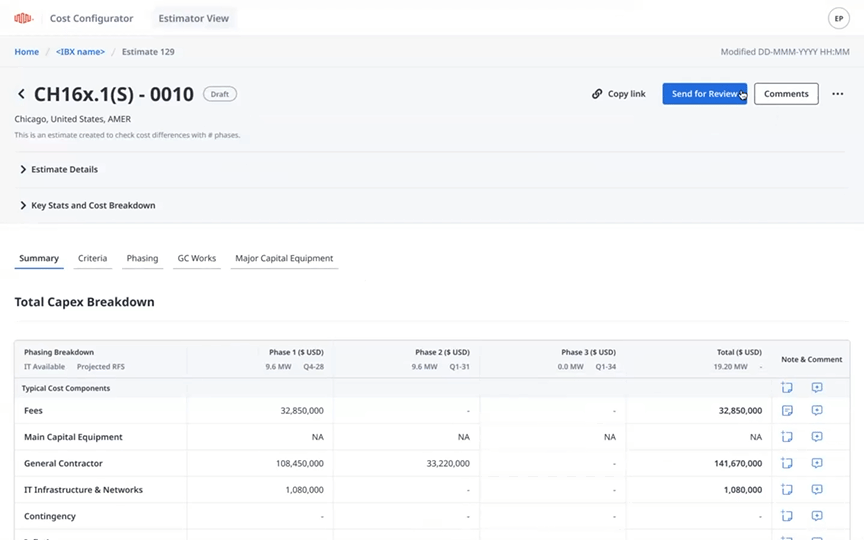Click the Typical Cost Components group label
864x540 pixels.
click(66, 388)
